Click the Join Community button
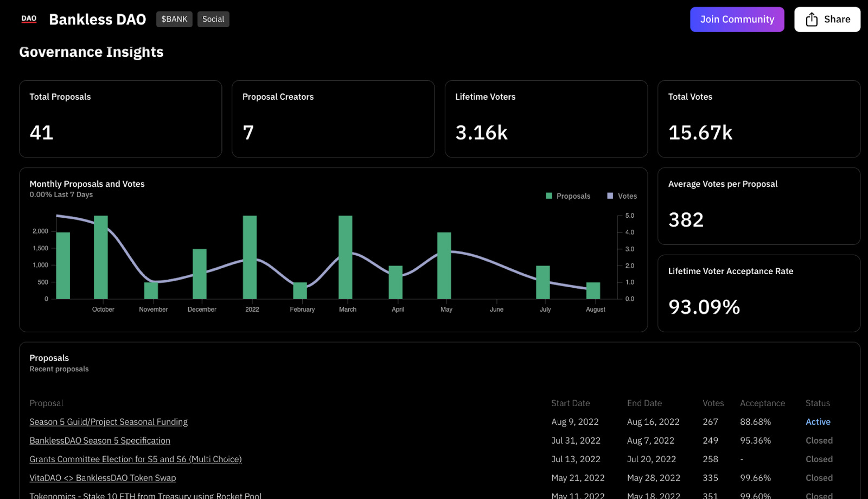The image size is (868, 499). [x=737, y=20]
